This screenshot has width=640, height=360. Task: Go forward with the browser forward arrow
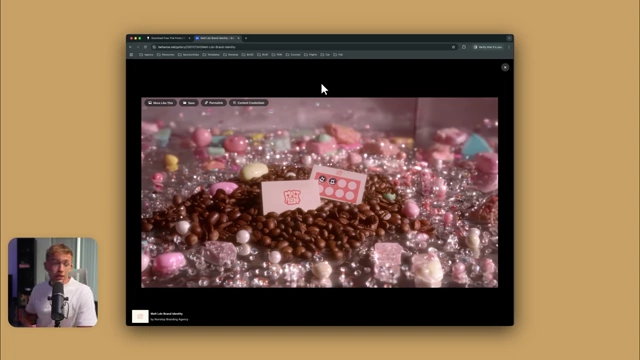click(x=138, y=47)
